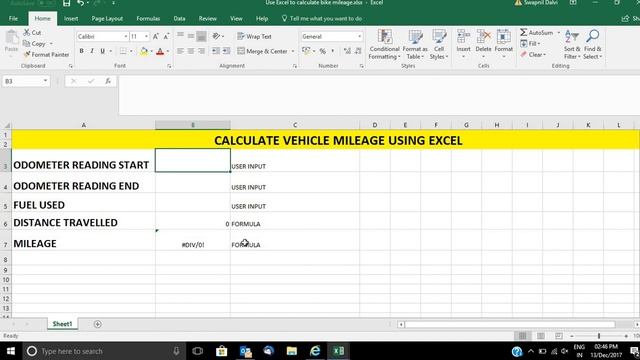
Task: Click the text orientation icon
Action: pos(216,36)
